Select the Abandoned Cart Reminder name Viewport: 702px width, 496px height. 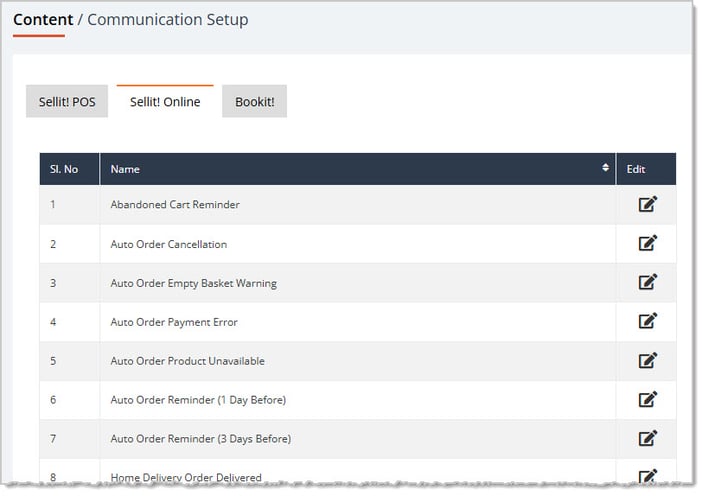[175, 205]
